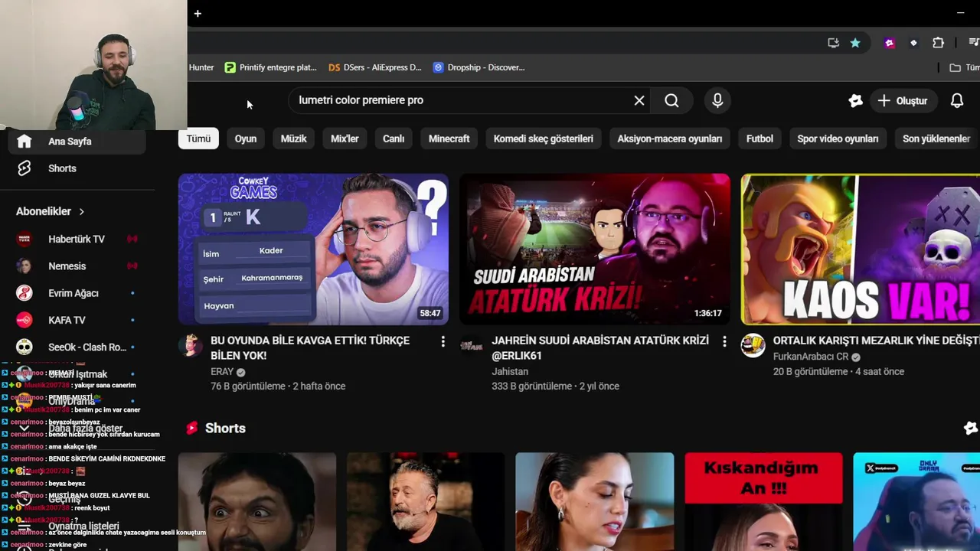Select the Minecraft filter chip
980x551 pixels.
(x=449, y=139)
